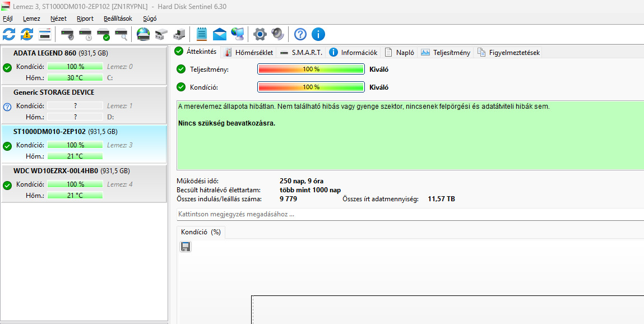
Task: Click the globe and monitor network icon
Action: click(238, 34)
